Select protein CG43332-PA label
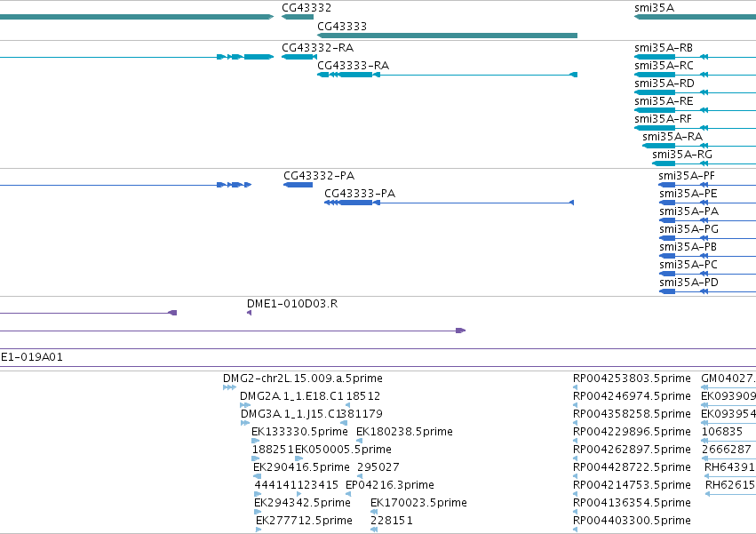The height and width of the screenshot is (534, 756). (319, 176)
